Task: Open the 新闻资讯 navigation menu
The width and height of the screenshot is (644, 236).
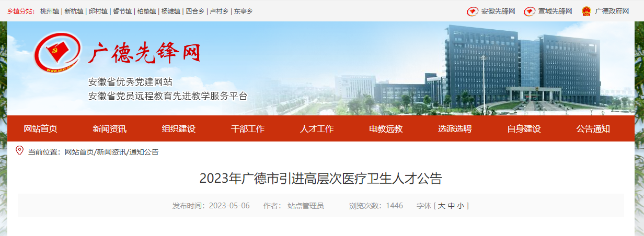Action: point(110,129)
